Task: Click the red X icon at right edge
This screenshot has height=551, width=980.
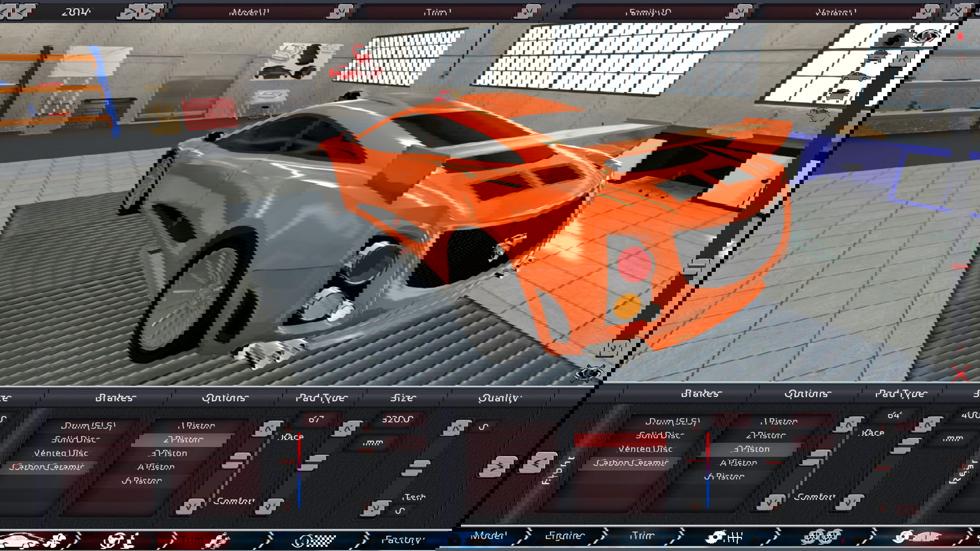Action: (960, 373)
